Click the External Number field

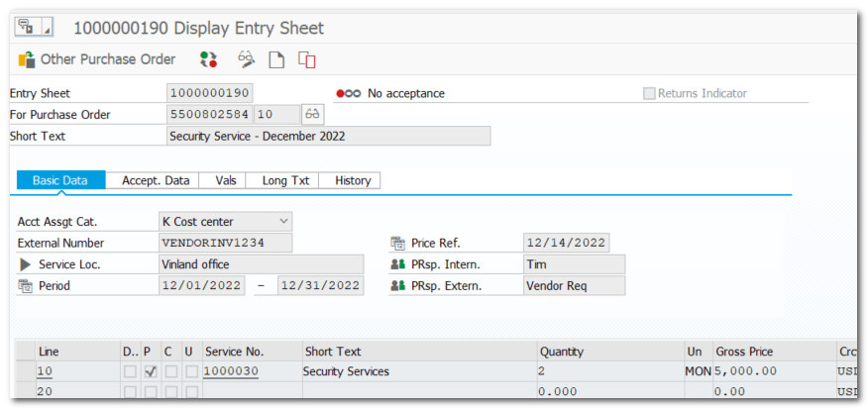pyautogui.click(x=225, y=243)
